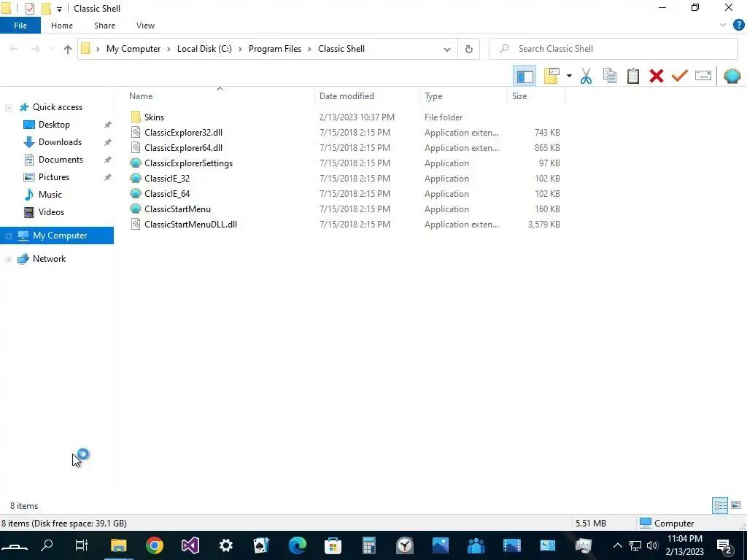Select Documents in the navigation pane

point(61,160)
